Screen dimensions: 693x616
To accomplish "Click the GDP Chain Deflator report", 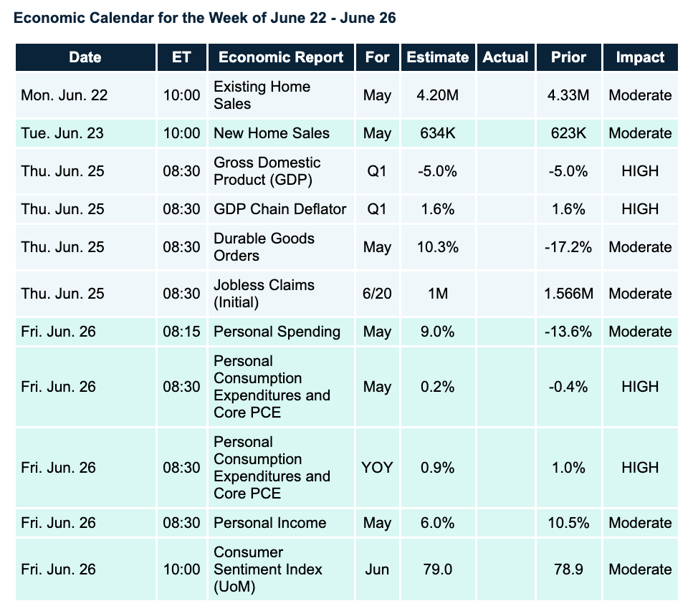I will point(279,209).
